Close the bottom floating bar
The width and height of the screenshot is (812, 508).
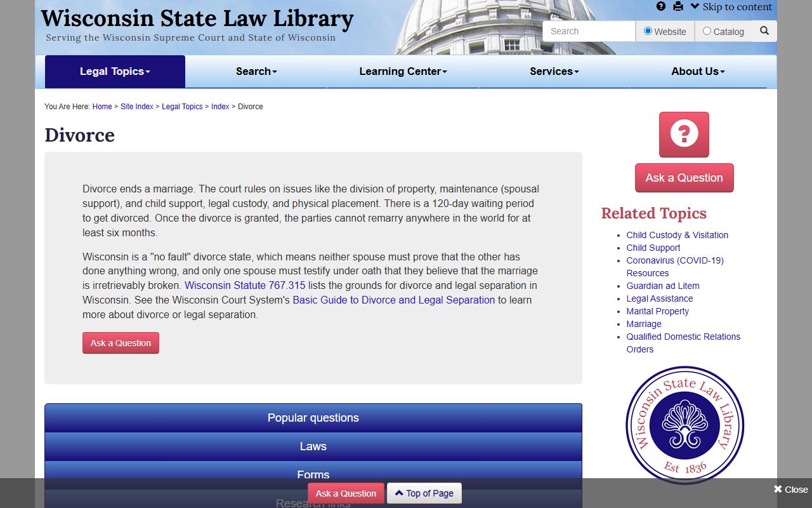[x=790, y=490]
